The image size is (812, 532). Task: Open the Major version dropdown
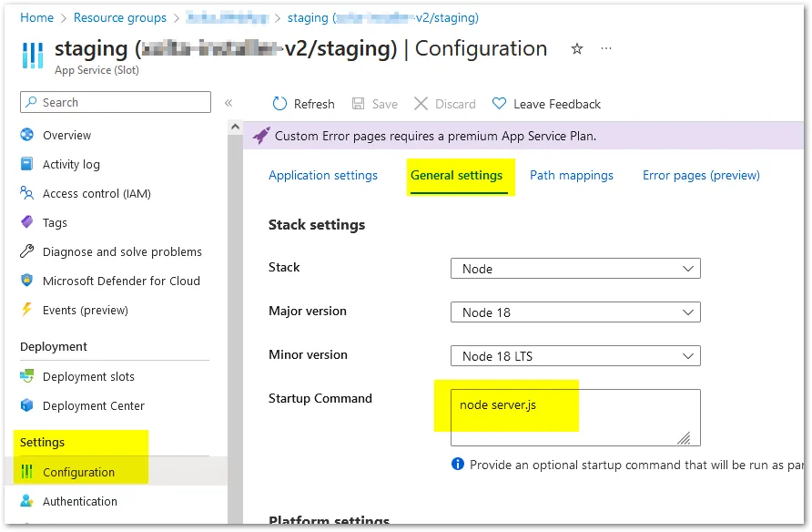pyautogui.click(x=575, y=312)
